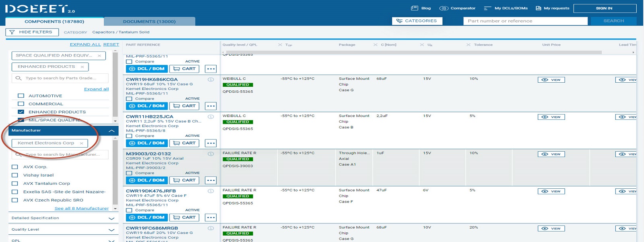The image size is (644, 242).
Task: Add CWR19HK686KCGA to cart
Action: pos(184,106)
